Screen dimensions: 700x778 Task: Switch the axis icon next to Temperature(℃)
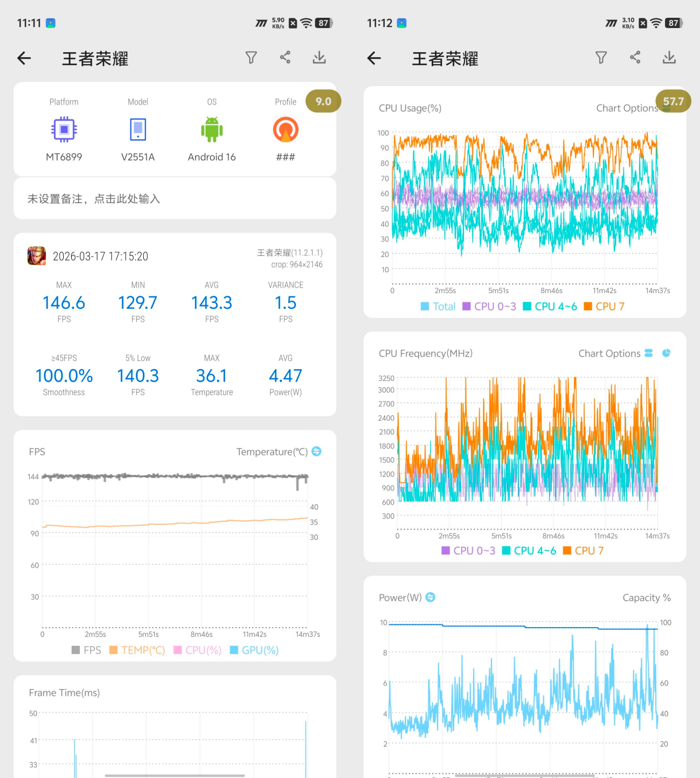point(317,451)
